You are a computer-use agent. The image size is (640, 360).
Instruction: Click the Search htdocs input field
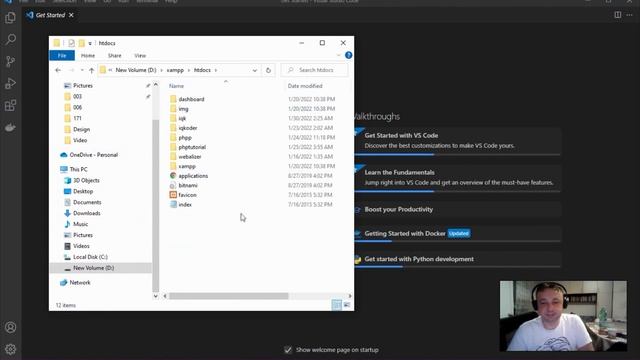[x=315, y=70]
